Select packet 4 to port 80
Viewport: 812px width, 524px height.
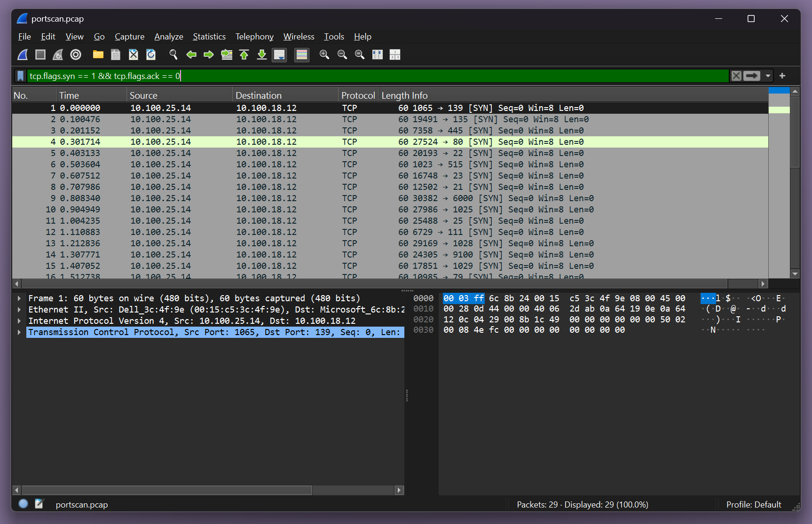(390, 142)
